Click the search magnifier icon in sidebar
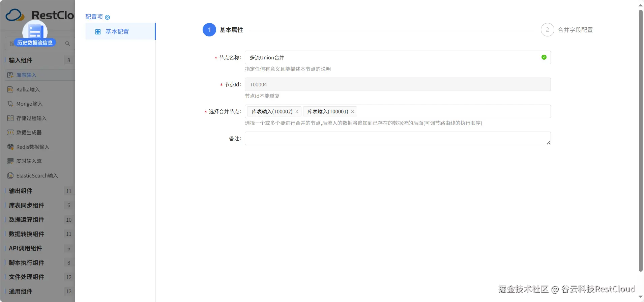 (x=67, y=44)
